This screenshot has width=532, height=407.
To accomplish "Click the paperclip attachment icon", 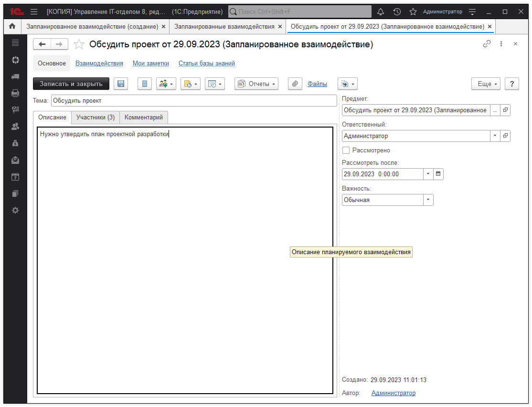I will point(295,84).
